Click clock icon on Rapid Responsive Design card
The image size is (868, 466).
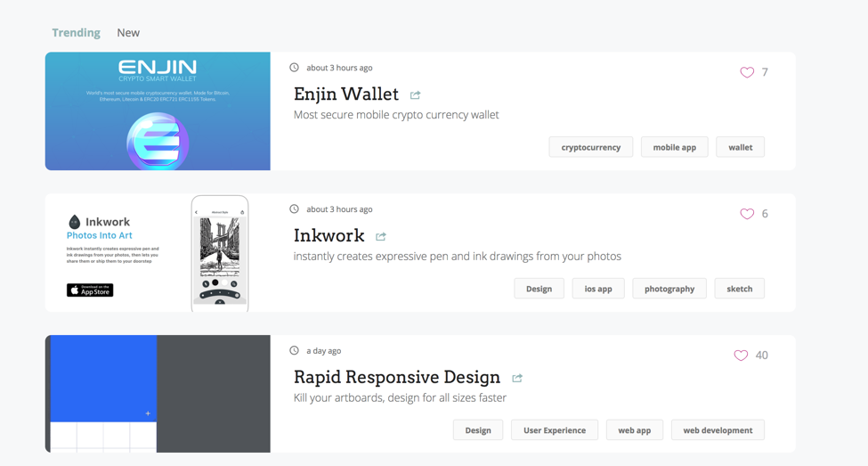click(295, 350)
